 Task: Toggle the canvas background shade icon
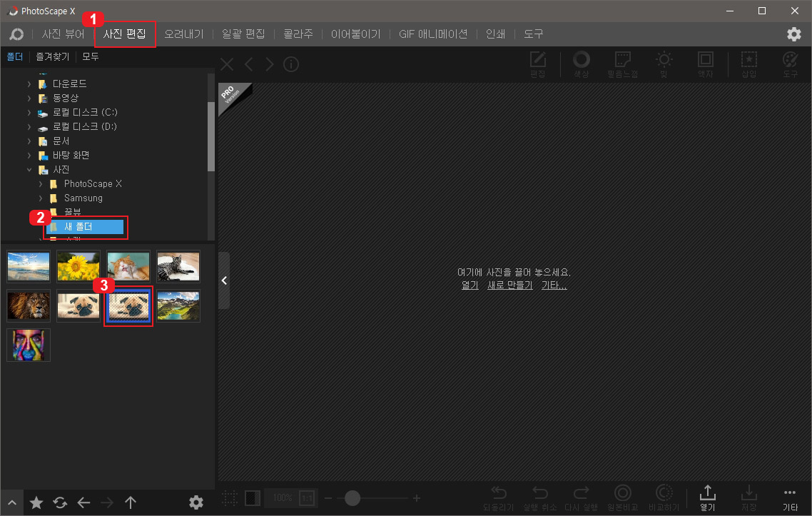tap(252, 498)
